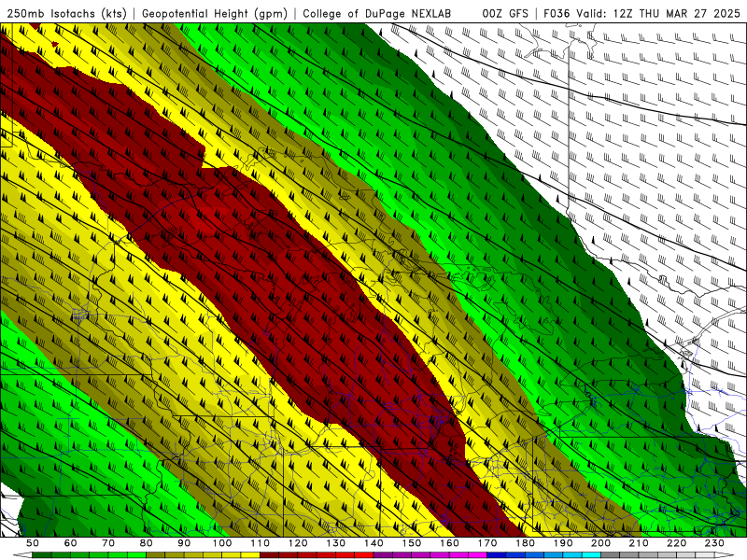Pick the brightest cyan swatch in the color bar

click(591, 554)
